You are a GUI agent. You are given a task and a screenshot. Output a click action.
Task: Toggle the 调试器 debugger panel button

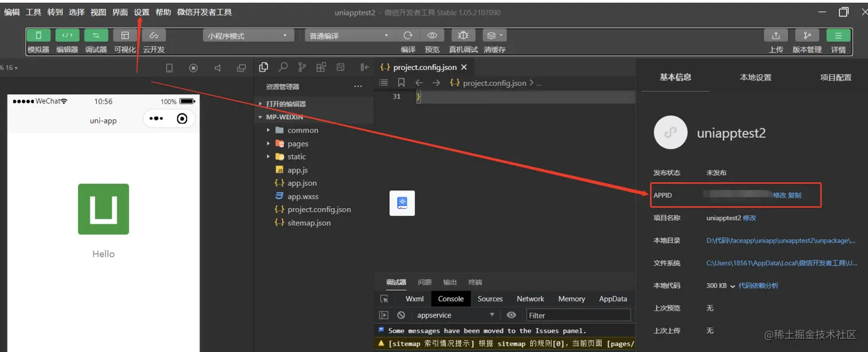(x=96, y=36)
